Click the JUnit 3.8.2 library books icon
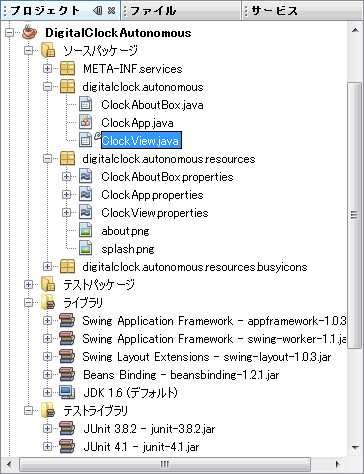Viewport: 364px width, 474px height. pos(67,428)
